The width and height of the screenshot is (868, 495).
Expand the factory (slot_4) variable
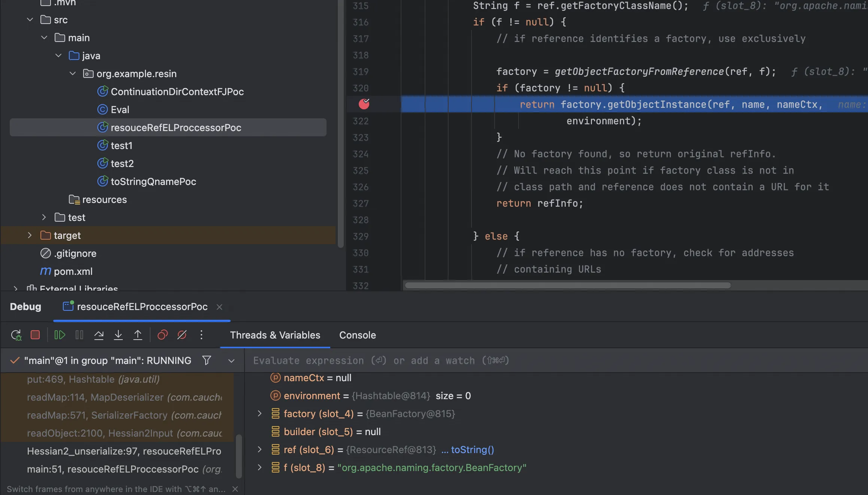[260, 413]
